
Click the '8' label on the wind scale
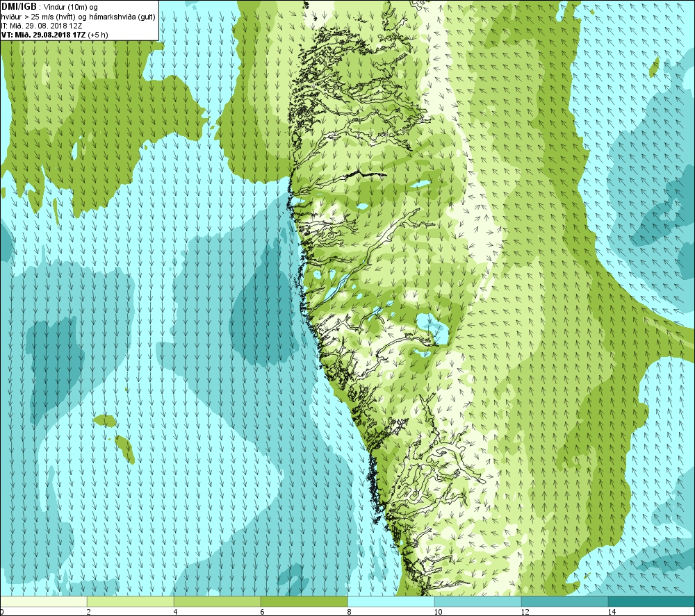[x=350, y=612]
